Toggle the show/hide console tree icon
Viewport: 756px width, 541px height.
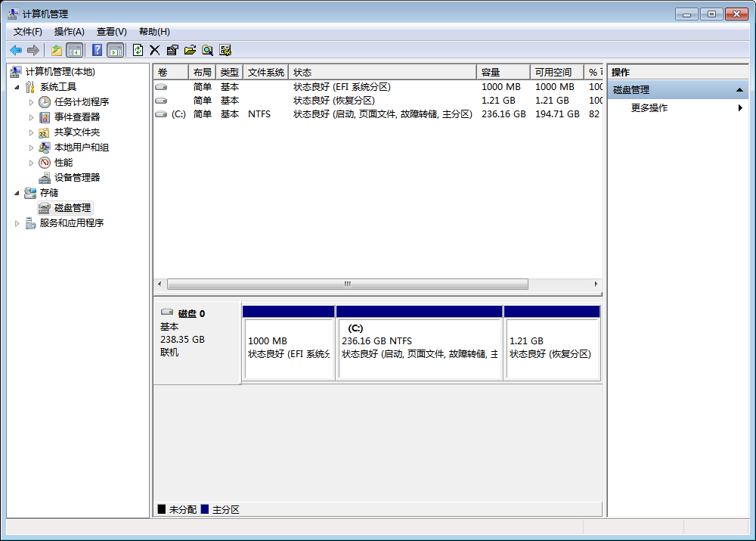74,50
